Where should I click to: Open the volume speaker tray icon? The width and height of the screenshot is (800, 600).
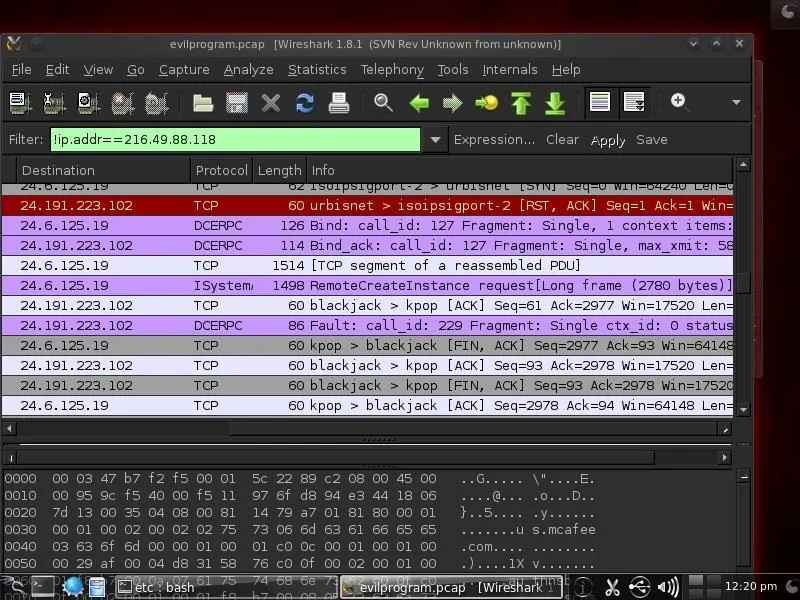coord(668,587)
